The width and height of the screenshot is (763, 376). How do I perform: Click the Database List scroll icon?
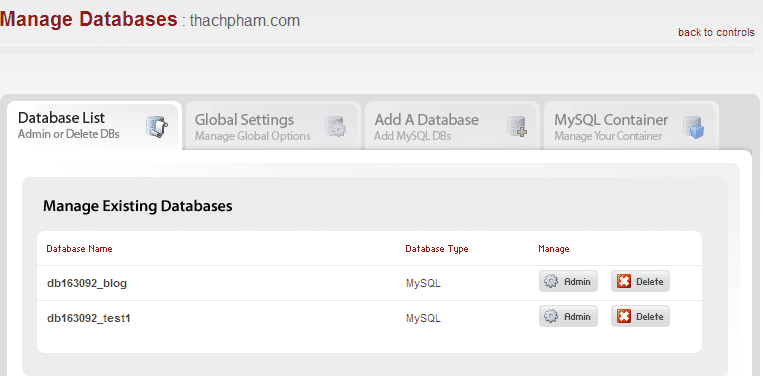pyautogui.click(x=157, y=126)
